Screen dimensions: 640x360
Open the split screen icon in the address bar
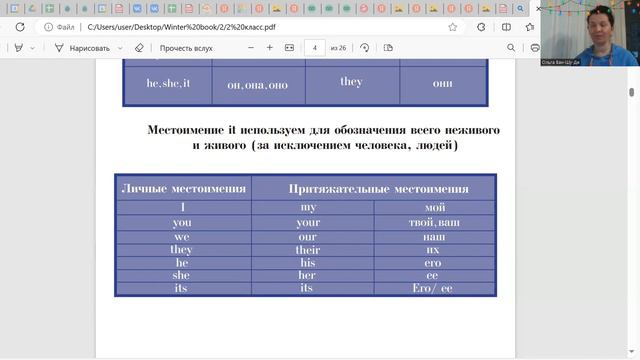(506, 27)
